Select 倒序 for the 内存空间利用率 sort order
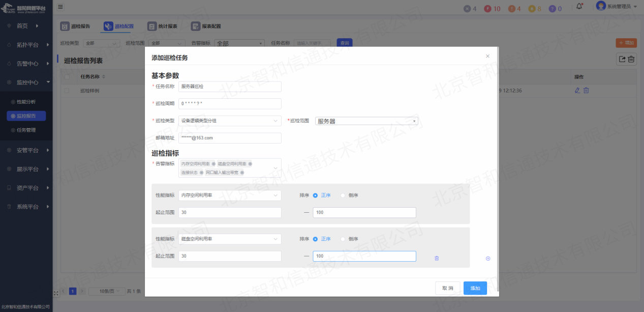644x312 pixels. point(343,195)
